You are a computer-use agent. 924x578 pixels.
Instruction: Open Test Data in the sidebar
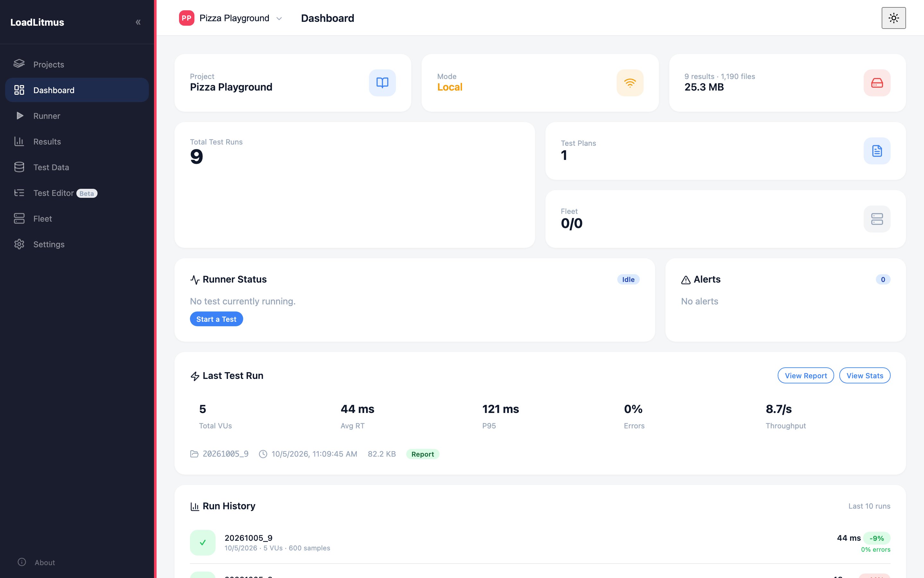click(77, 167)
